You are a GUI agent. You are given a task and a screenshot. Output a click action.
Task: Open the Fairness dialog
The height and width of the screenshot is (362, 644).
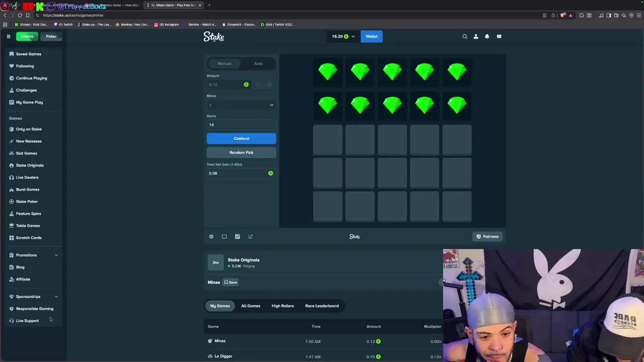pyautogui.click(x=488, y=236)
